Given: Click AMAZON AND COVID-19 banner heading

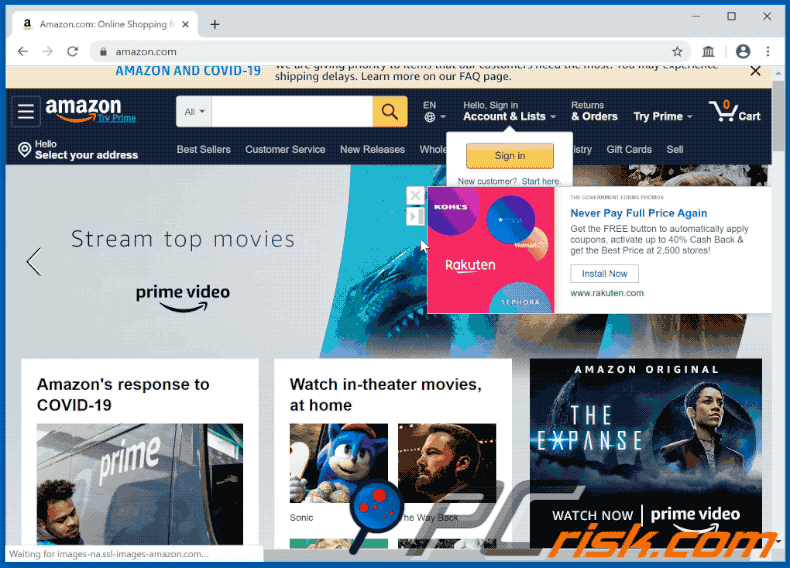Looking at the screenshot, I should 188,71.
